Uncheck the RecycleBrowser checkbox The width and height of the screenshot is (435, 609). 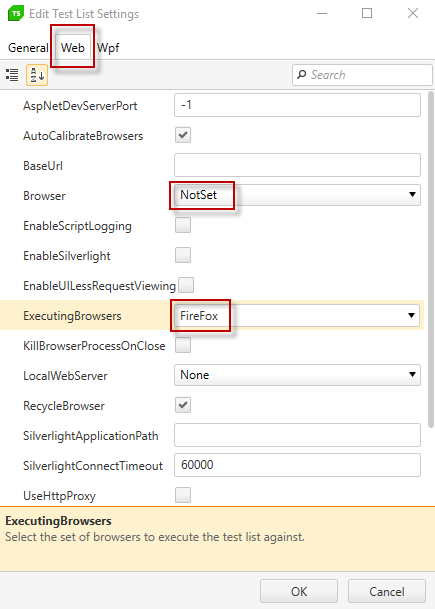click(183, 405)
